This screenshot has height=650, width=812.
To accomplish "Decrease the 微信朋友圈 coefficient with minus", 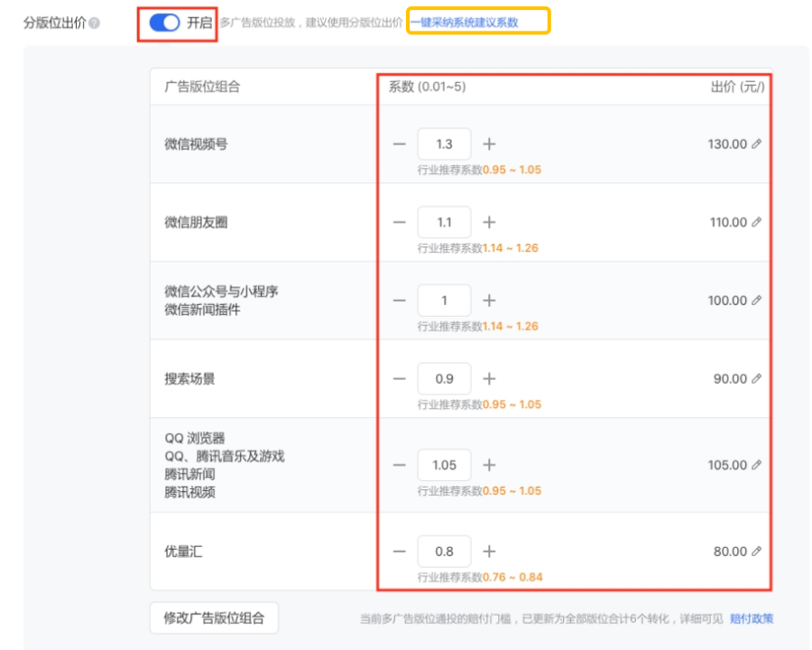I will pos(400,222).
